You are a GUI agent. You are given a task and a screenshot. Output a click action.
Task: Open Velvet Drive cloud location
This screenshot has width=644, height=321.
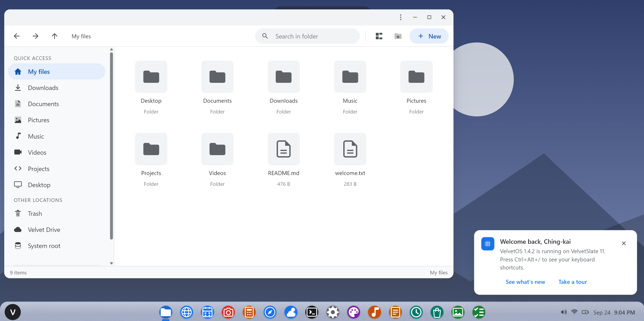click(57, 229)
